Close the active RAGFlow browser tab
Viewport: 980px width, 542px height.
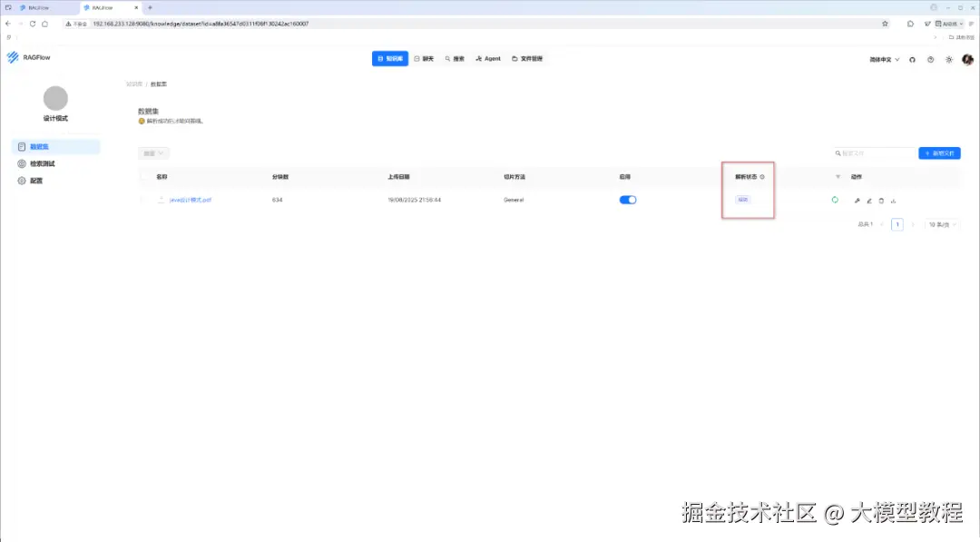coord(136,7)
